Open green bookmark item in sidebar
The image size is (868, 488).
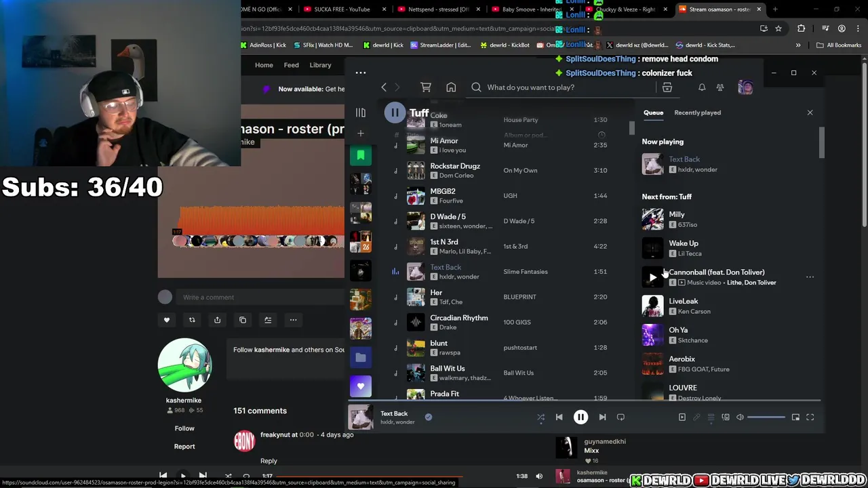point(361,155)
